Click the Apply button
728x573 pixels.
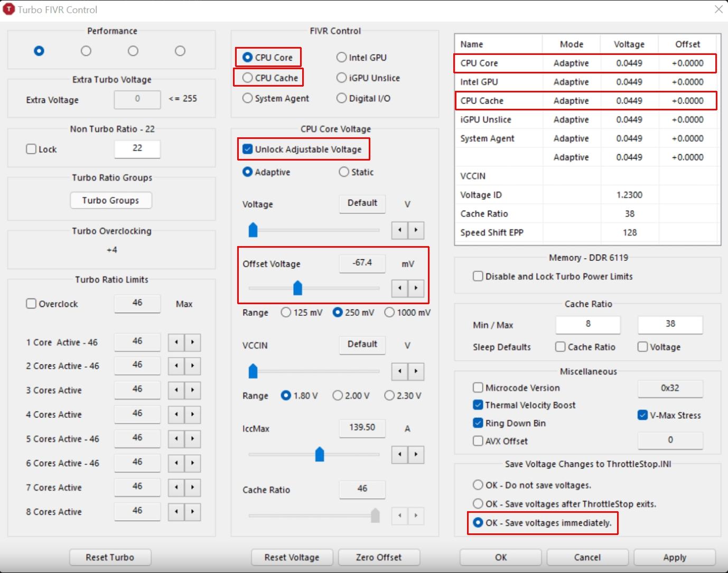tap(675, 557)
